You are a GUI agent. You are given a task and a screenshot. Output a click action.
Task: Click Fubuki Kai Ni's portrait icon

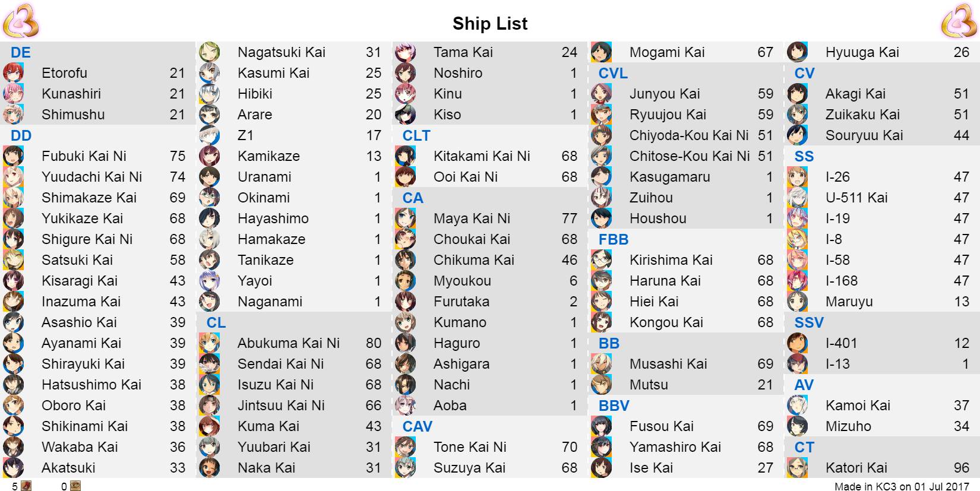pos(13,156)
